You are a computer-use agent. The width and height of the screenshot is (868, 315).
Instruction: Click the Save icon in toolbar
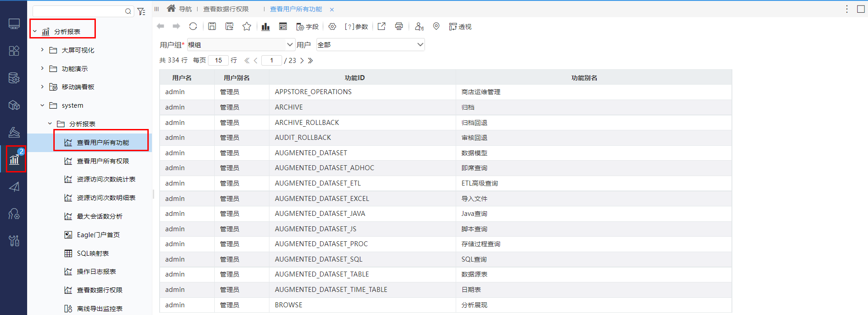pos(212,26)
